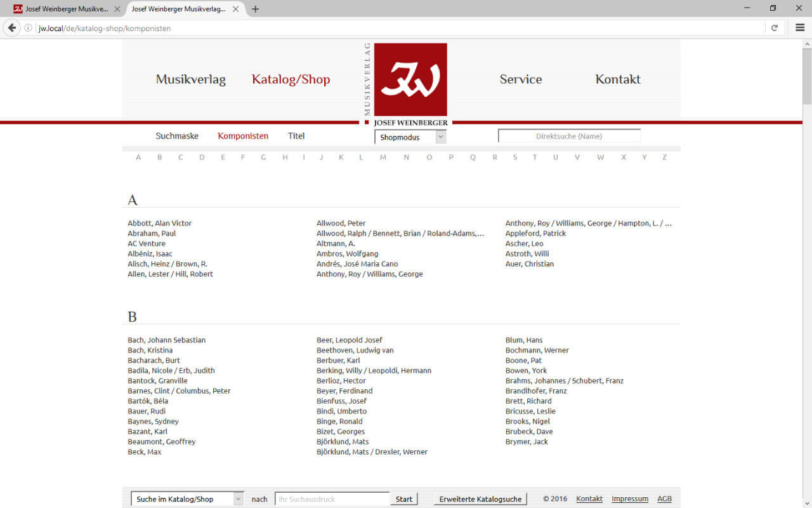This screenshot has width=812, height=508.
Task: Open Erweiterte Katalogsuche
Action: pyautogui.click(x=480, y=499)
